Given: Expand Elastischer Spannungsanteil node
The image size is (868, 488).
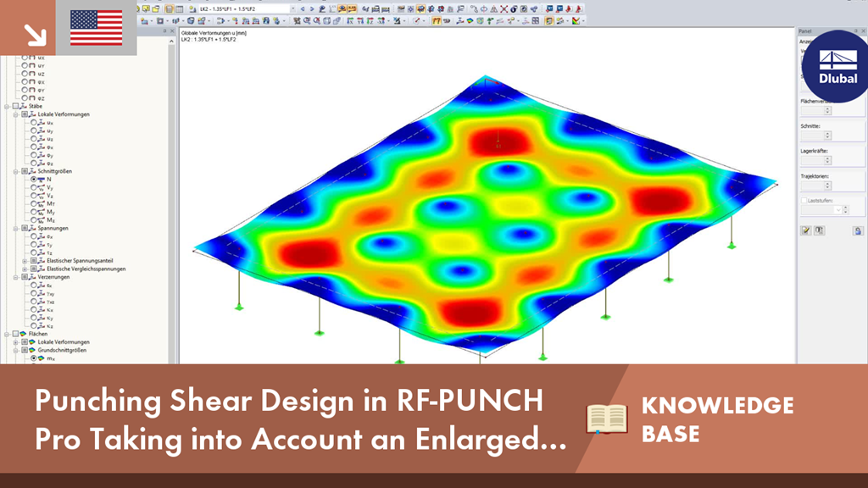Looking at the screenshot, I should pos(25,261).
